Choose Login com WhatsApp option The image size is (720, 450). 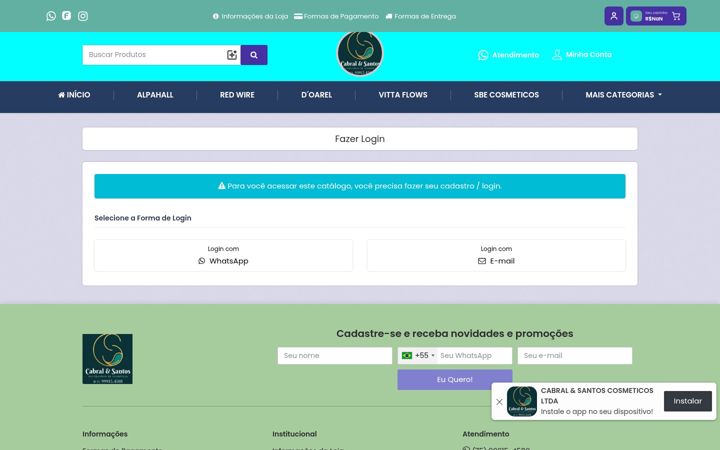(224, 255)
